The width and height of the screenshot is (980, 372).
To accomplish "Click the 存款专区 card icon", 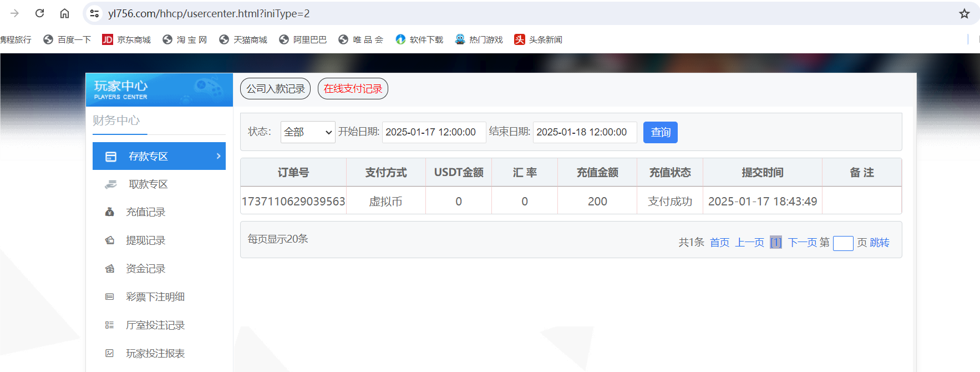I will pos(111,157).
